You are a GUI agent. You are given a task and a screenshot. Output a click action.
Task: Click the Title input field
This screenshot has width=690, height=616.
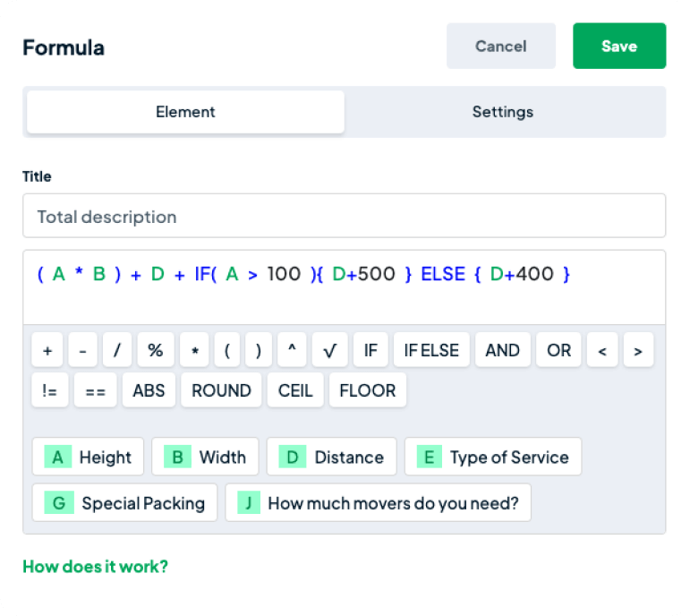point(344,217)
